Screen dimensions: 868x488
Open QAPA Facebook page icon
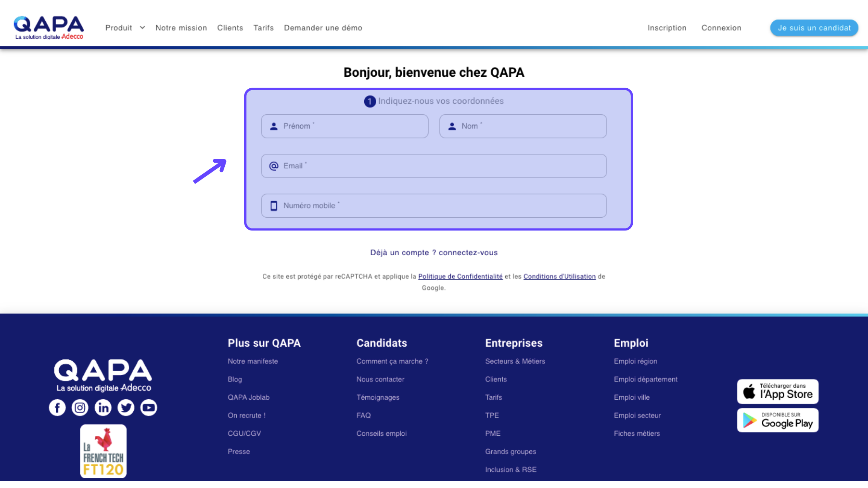click(x=57, y=408)
